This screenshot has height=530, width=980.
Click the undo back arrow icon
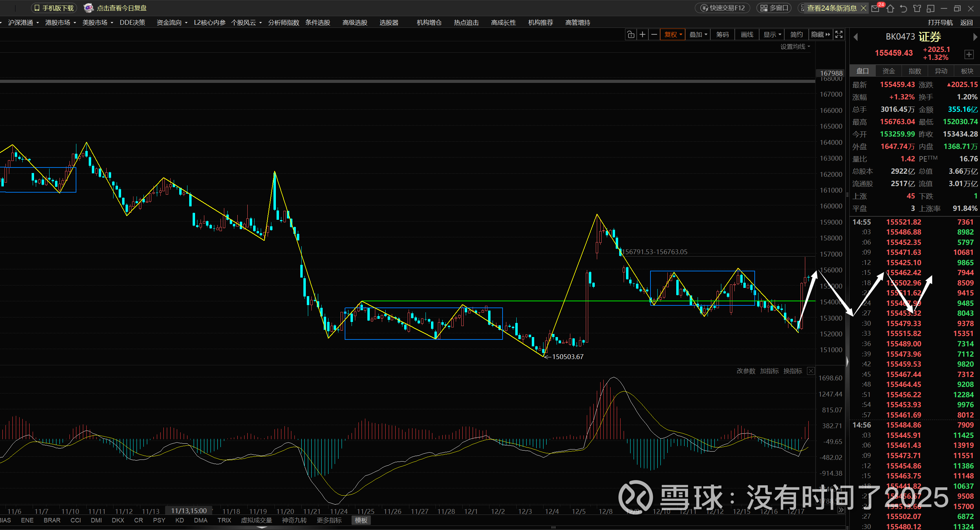(x=904, y=8)
